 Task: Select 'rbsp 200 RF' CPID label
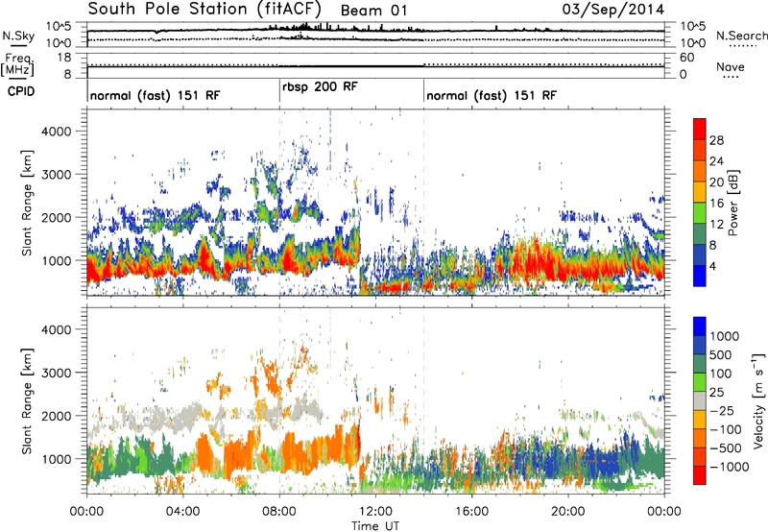(320, 86)
